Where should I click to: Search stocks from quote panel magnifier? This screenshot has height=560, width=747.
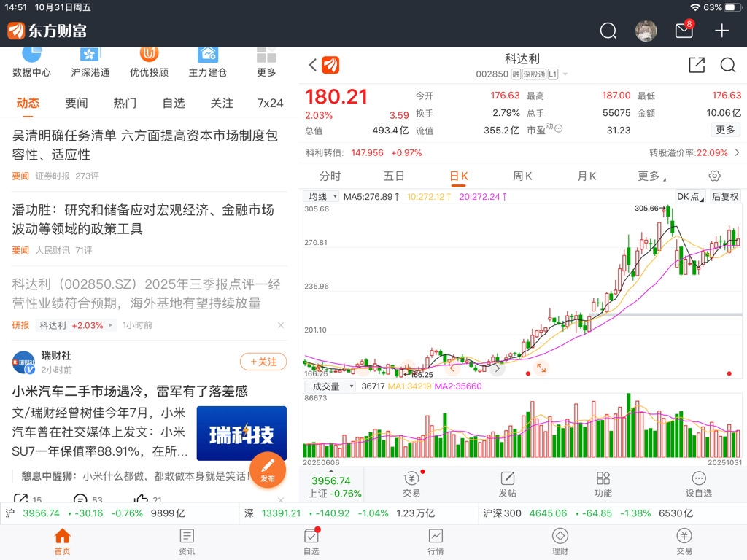click(727, 65)
